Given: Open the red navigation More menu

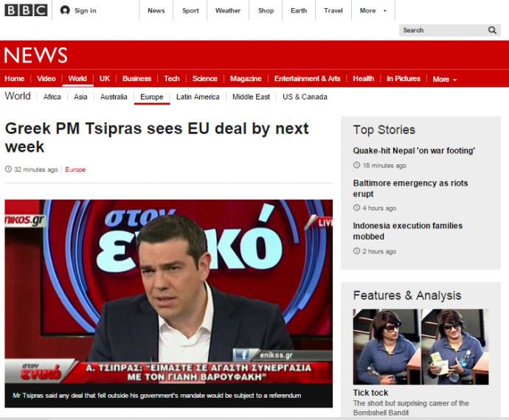Looking at the screenshot, I should pyautogui.click(x=444, y=80).
